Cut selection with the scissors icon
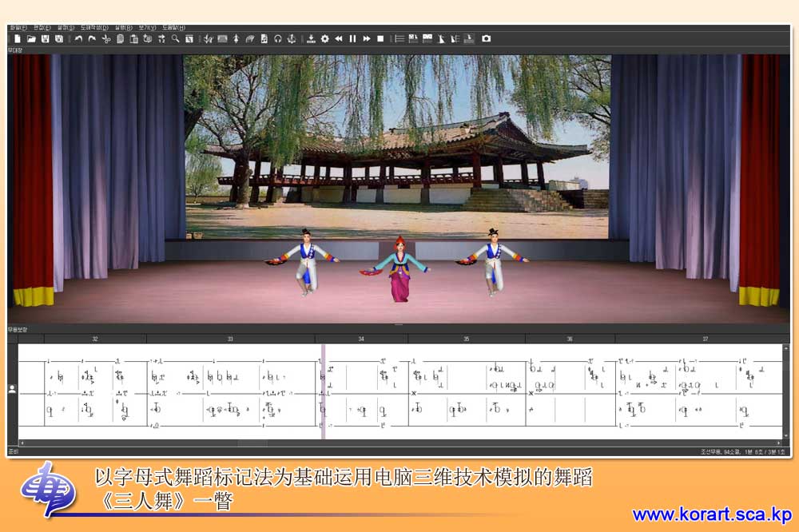Screen dimensions: 799x532 pos(106,38)
